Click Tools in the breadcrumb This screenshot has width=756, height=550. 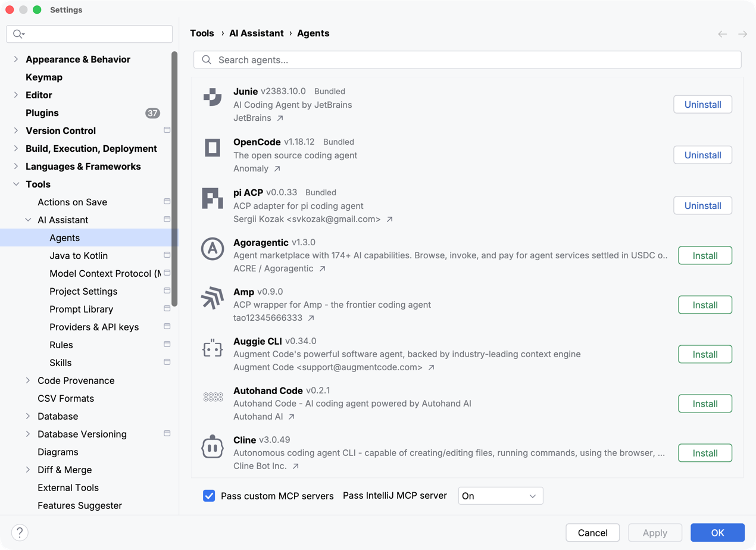tap(202, 33)
